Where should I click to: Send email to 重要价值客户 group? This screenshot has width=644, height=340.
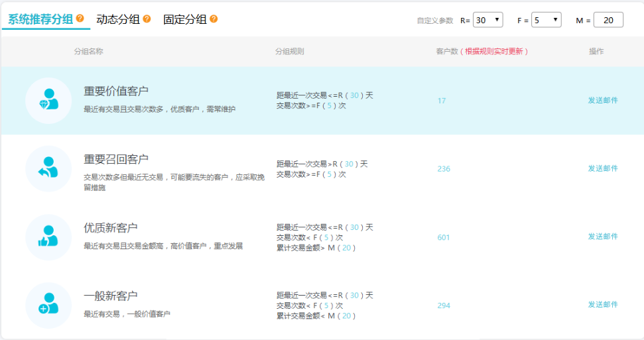pyautogui.click(x=603, y=100)
